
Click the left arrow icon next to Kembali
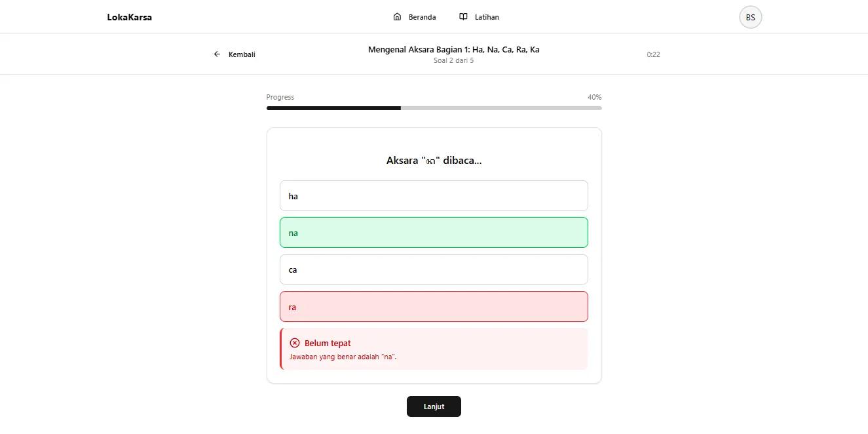click(217, 54)
